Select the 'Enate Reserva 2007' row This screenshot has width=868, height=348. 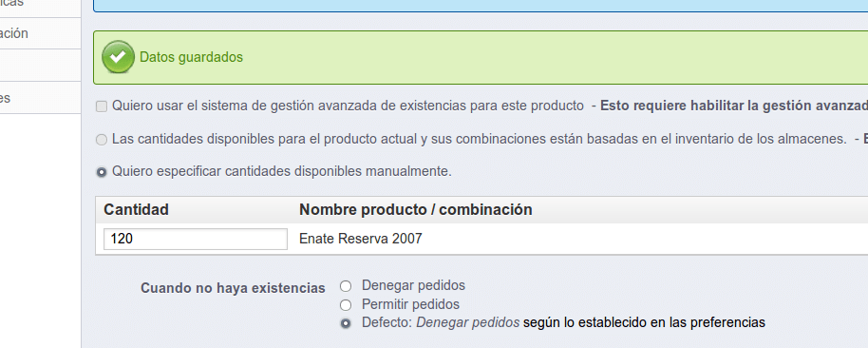click(x=481, y=239)
